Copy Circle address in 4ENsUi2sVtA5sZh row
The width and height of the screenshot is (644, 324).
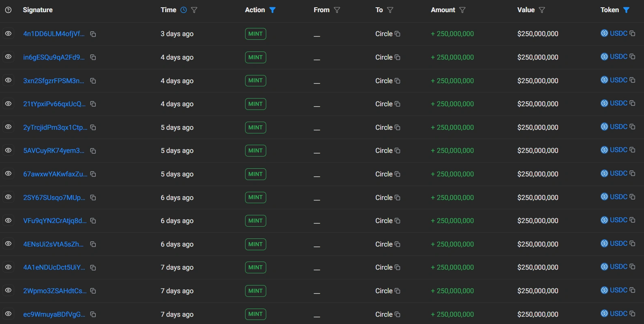[398, 245]
